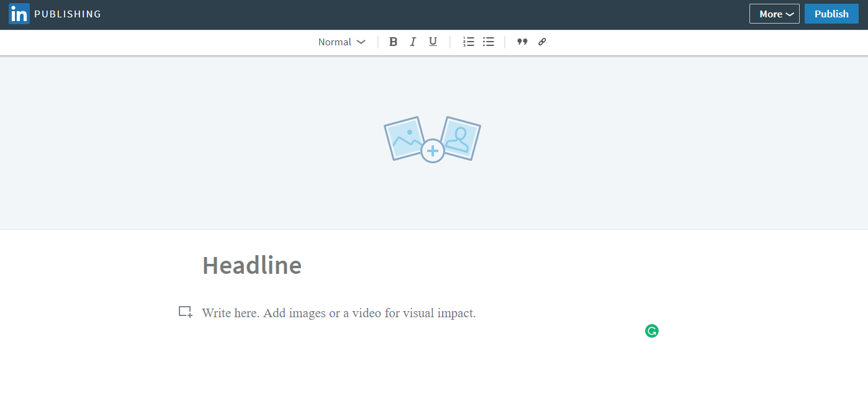Toggle italic formatting

click(x=413, y=42)
